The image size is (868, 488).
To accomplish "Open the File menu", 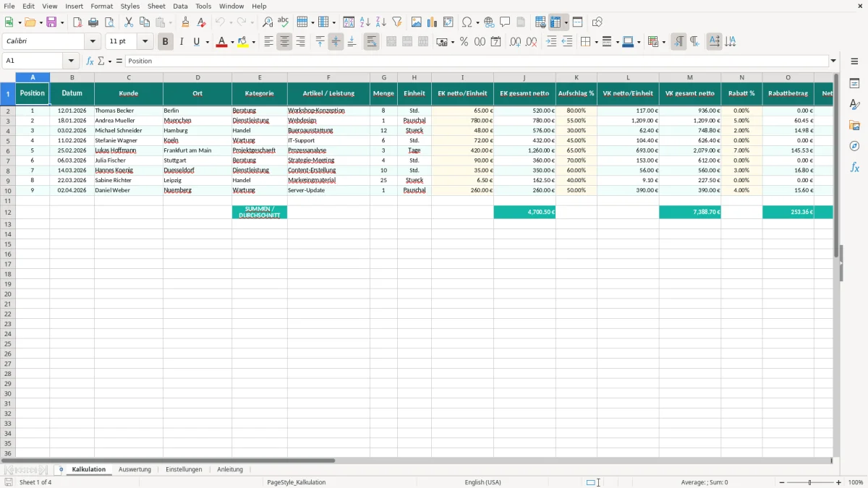I will [x=9, y=6].
